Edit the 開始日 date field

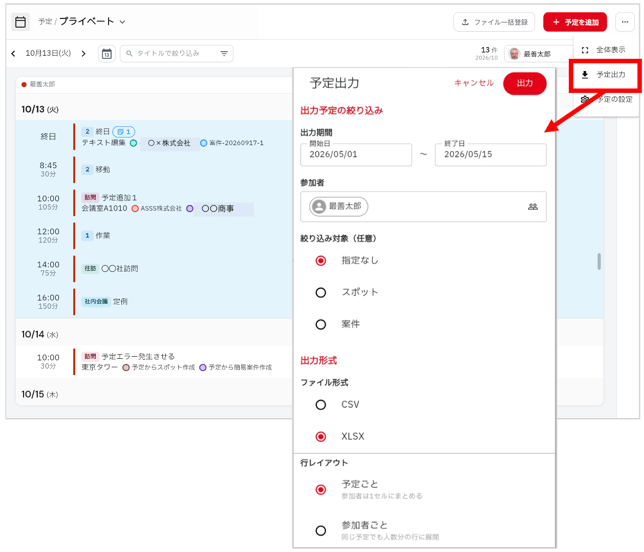(x=356, y=154)
